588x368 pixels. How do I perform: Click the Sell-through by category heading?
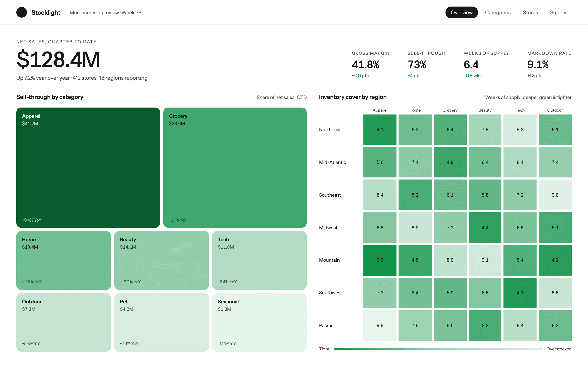[x=50, y=97]
